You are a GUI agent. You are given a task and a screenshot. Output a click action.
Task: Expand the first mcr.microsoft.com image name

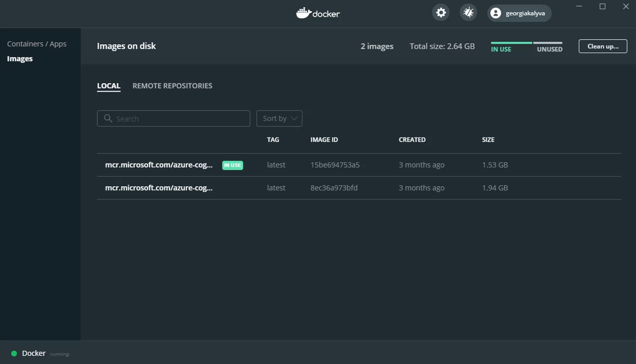pyautogui.click(x=159, y=165)
